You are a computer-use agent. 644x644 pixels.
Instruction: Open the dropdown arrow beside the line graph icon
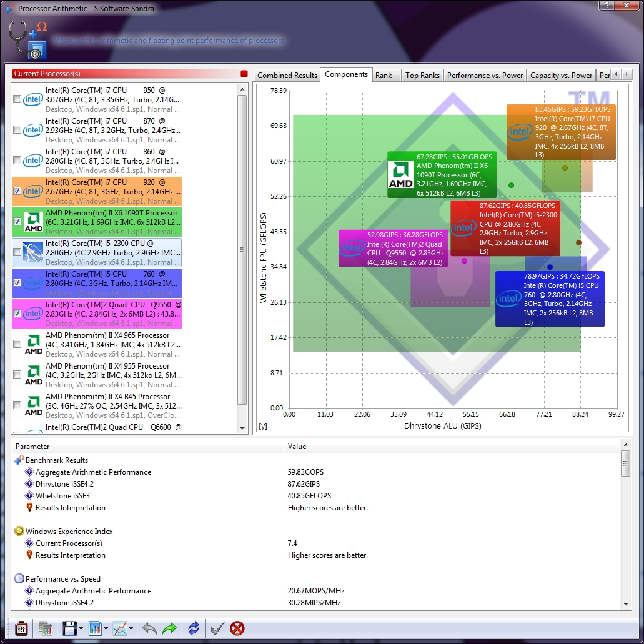click(131, 628)
